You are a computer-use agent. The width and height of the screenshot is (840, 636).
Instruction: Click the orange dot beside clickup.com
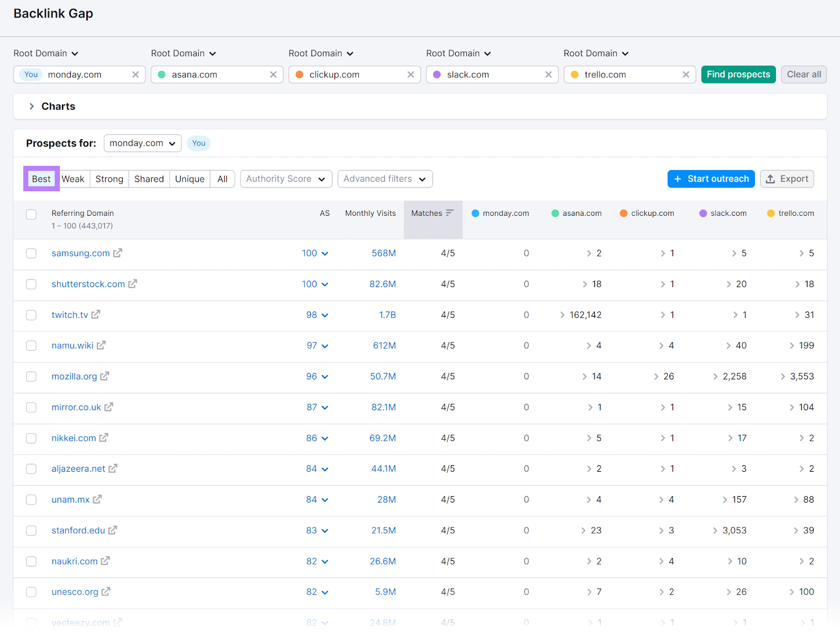[623, 213]
